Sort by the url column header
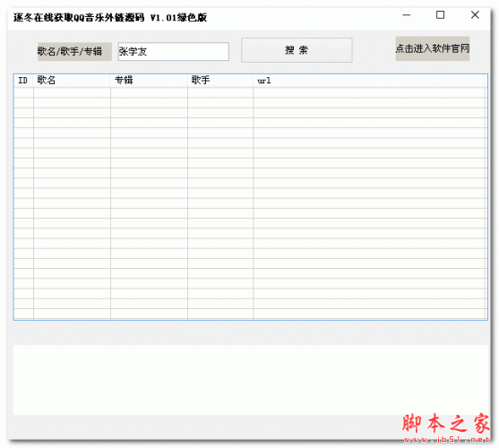This screenshot has height=448, width=499. point(369,81)
